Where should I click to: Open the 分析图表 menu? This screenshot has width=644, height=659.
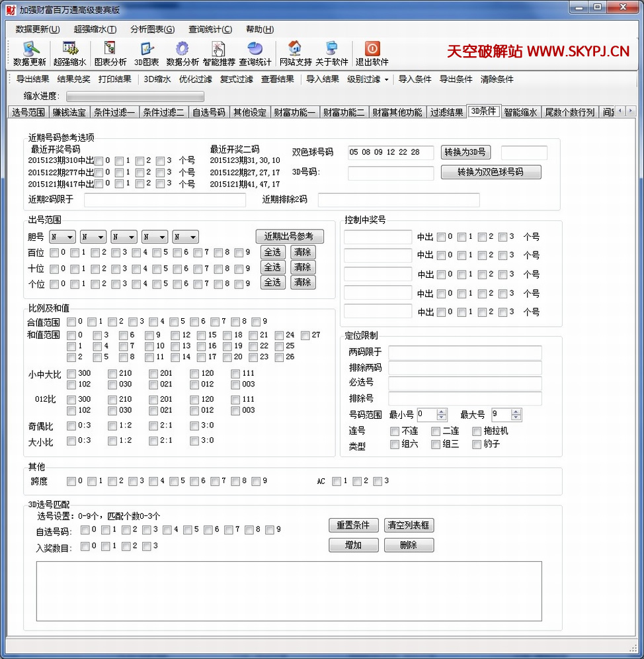(152, 29)
